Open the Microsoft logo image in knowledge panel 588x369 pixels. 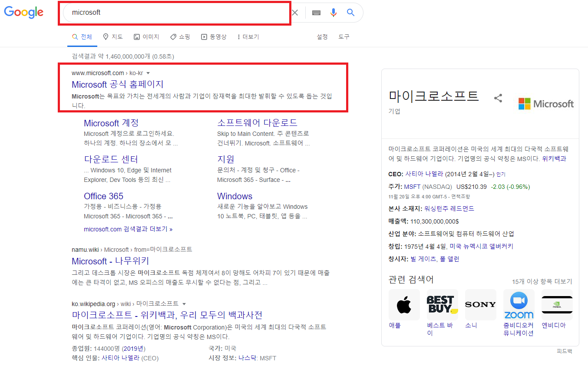pyautogui.click(x=546, y=104)
